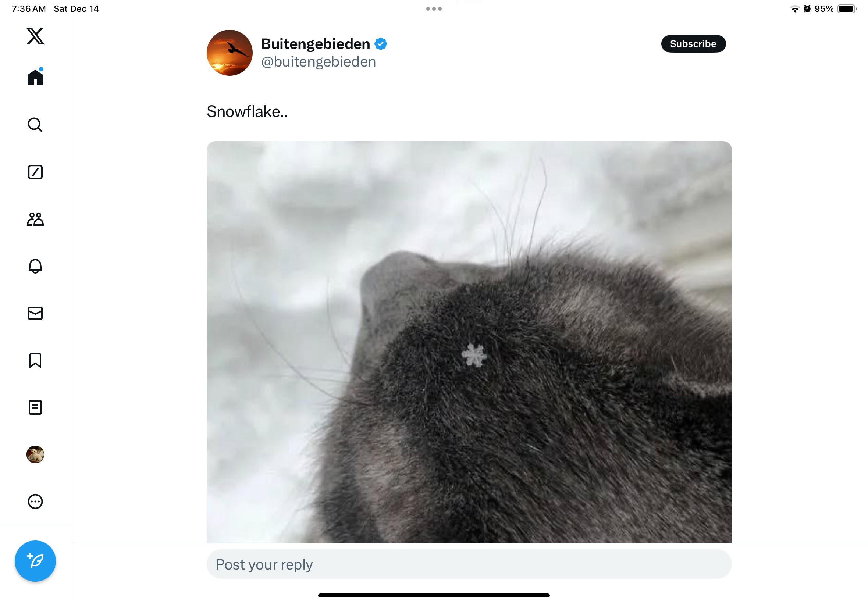View Notifications via bell icon

coord(35,266)
